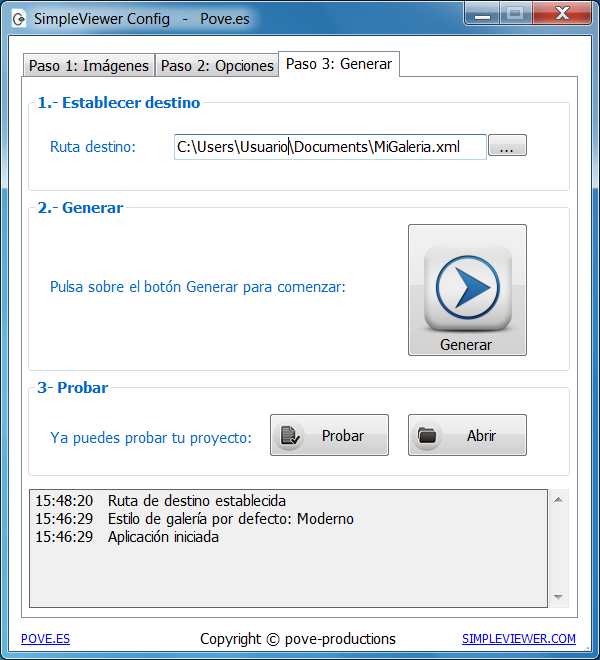
Task: Click the Probar document icon button
Action: (329, 435)
